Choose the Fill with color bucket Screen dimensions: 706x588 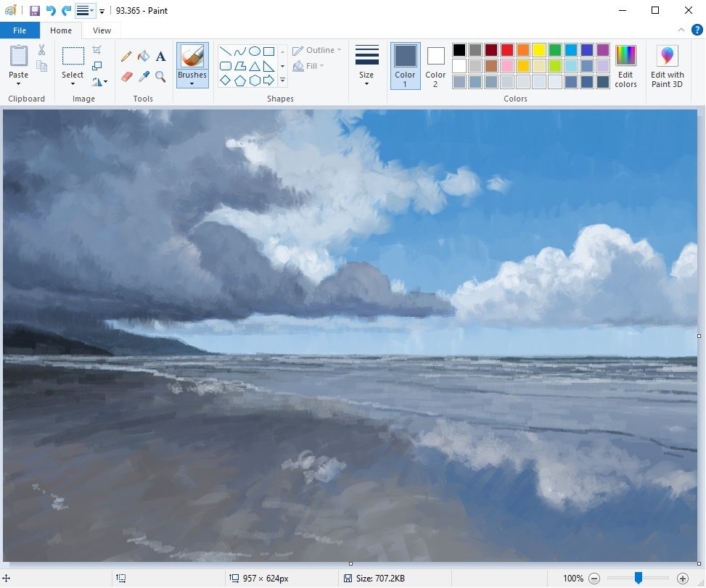[144, 57]
